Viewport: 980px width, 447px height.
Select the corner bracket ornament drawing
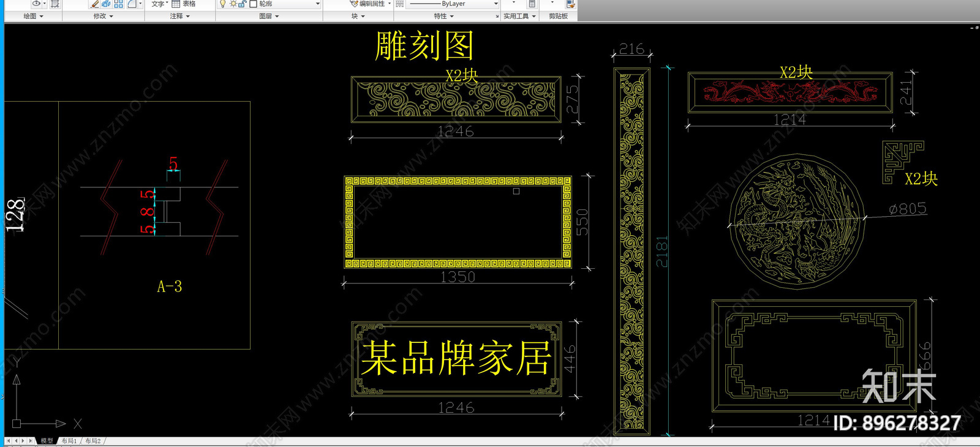pyautogui.click(x=902, y=162)
